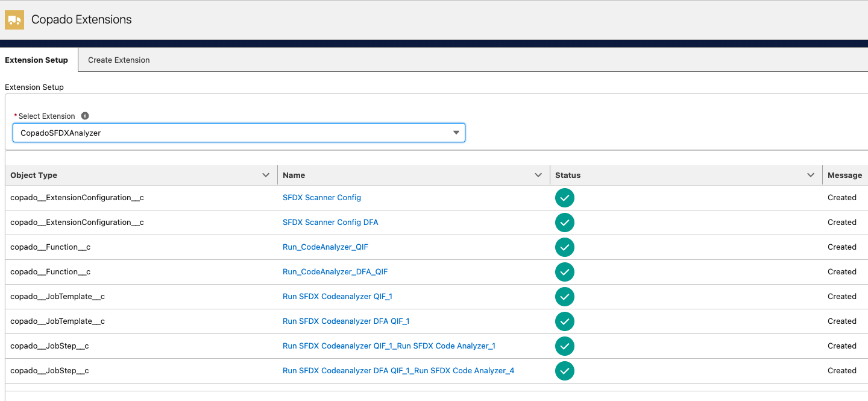Click the Copado Extensions page title
The height and width of the screenshot is (401, 868).
pos(81,19)
